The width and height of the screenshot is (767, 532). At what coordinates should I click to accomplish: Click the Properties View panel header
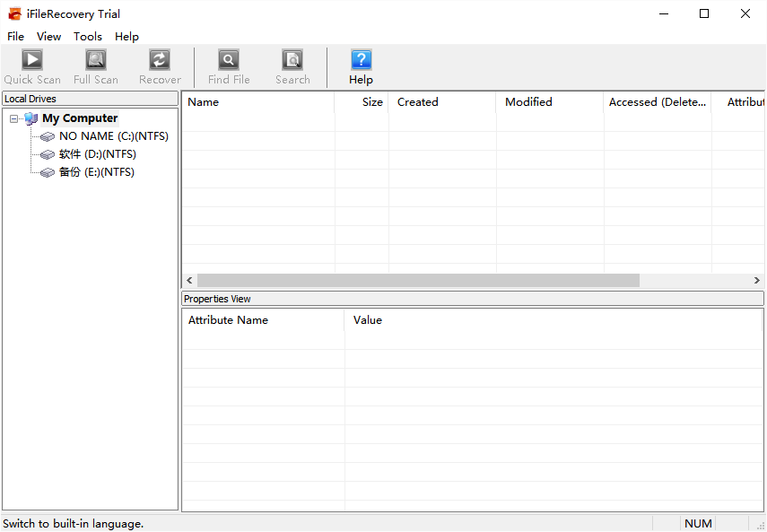click(x=473, y=299)
